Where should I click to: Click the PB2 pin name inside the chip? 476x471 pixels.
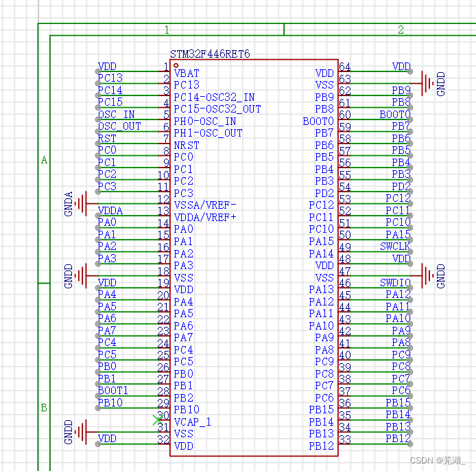coord(183,398)
